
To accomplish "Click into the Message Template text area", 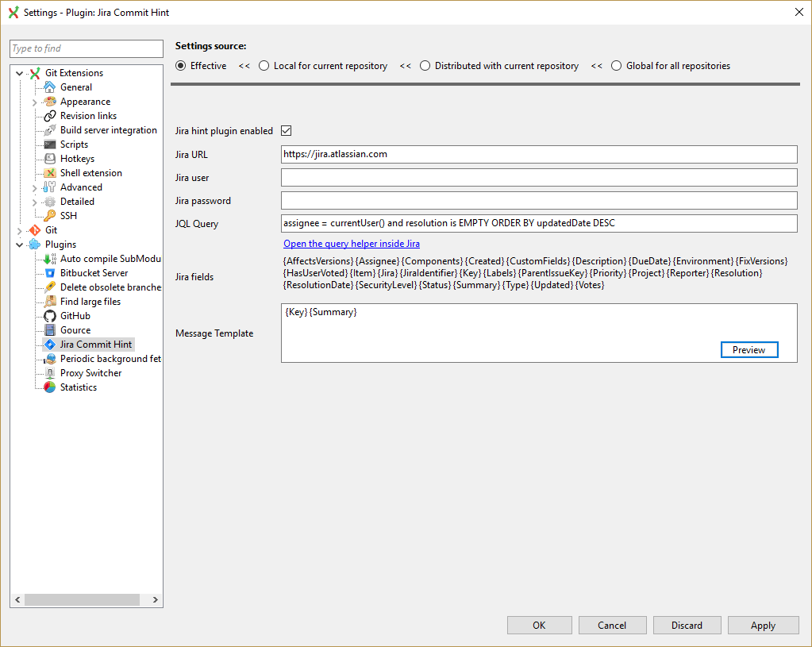I will click(539, 333).
